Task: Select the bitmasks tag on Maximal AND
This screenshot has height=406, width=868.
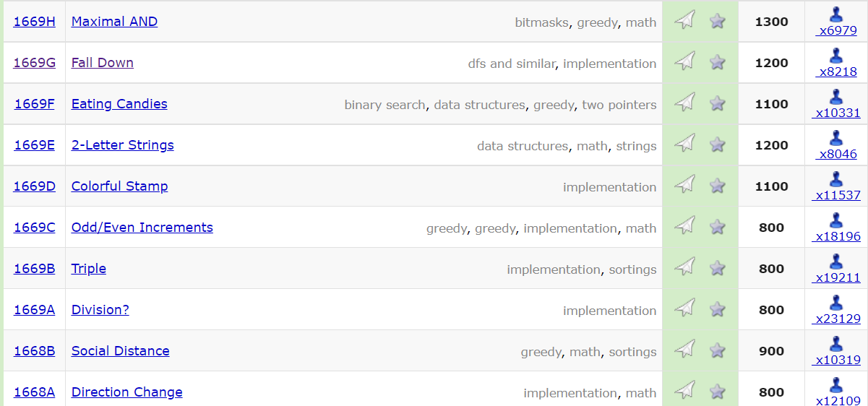Action: pos(541,22)
